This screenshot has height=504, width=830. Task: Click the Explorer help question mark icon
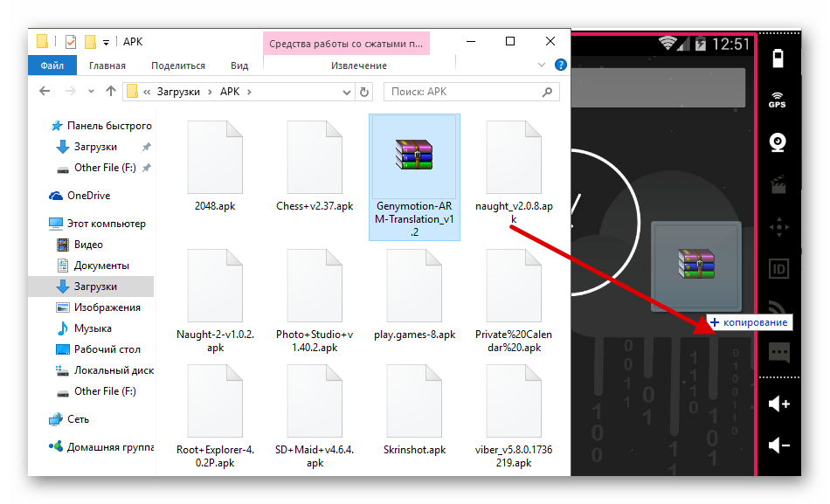click(x=561, y=66)
